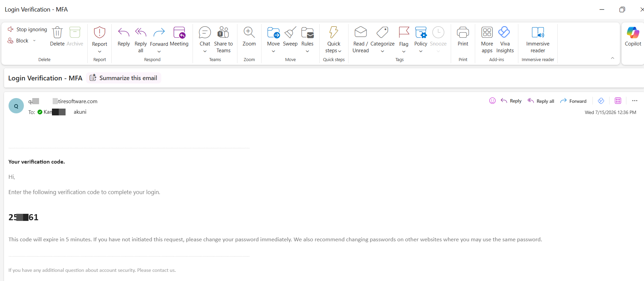Open Copilot from the ribbon

(x=633, y=37)
